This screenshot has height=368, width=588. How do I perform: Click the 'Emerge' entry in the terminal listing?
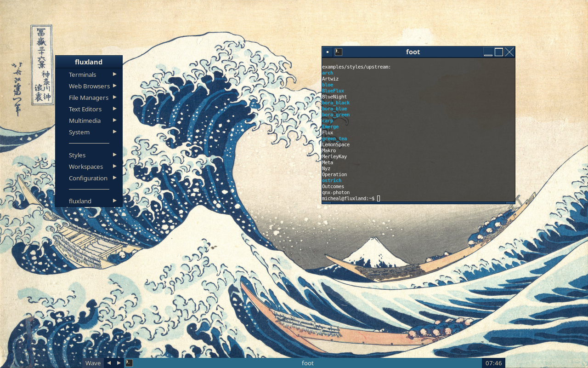330,127
